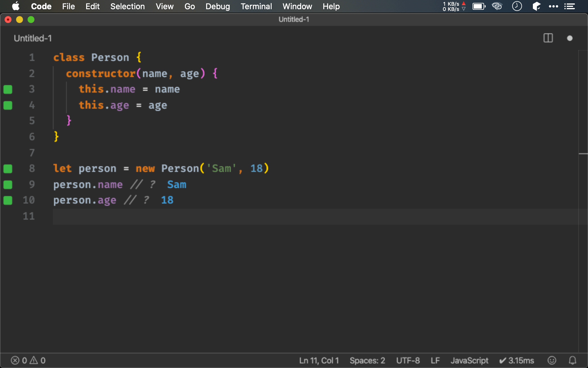The width and height of the screenshot is (588, 368).
Task: Click green coverage square on line 8
Action: pos(8,169)
